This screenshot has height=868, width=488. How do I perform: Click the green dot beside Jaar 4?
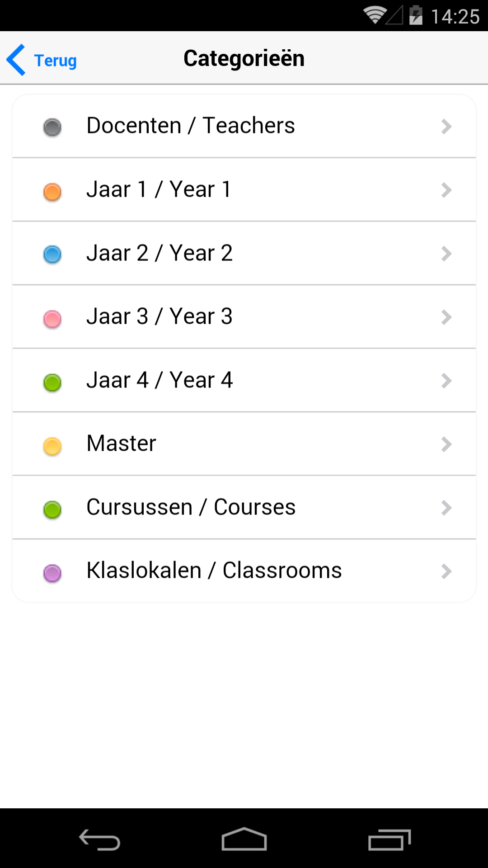click(x=52, y=382)
